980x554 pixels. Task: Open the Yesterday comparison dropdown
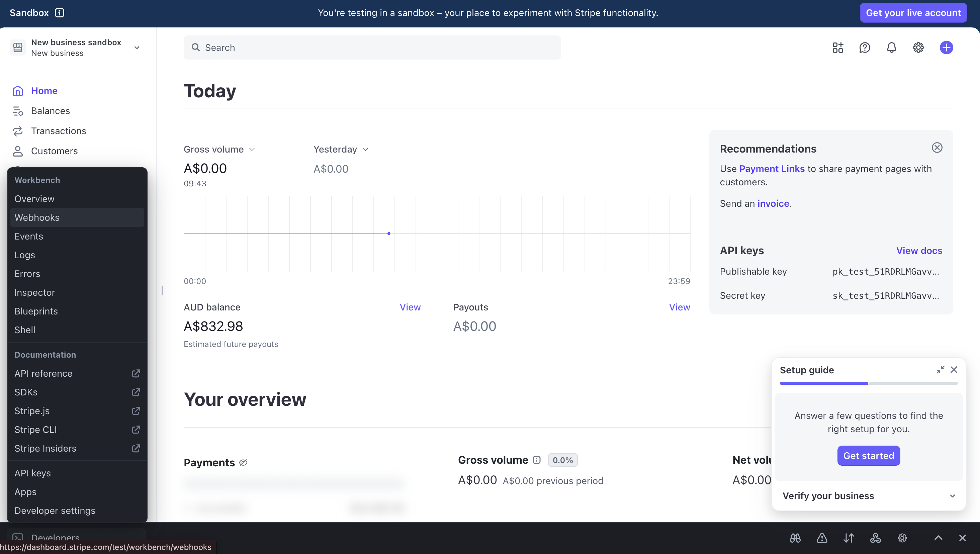[x=341, y=149]
